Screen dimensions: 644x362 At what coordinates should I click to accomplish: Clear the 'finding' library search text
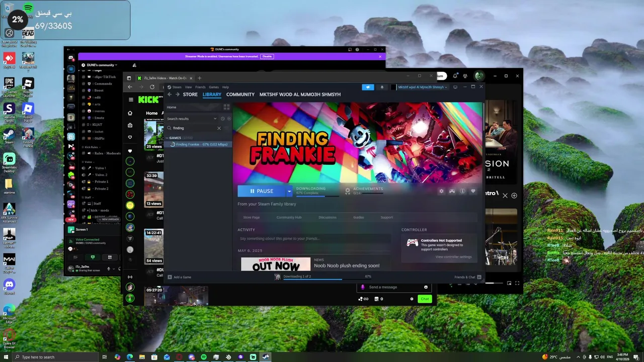(219, 128)
